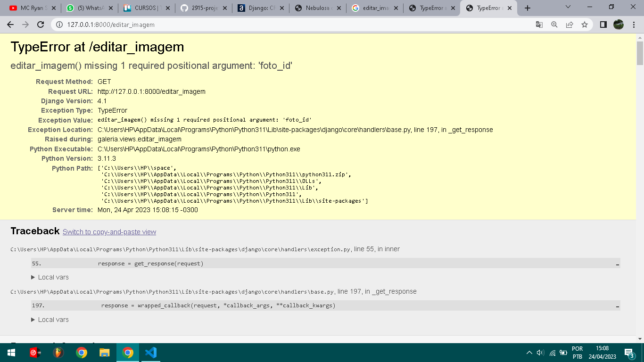Open File Explorer from taskbar
This screenshot has width=644, height=362.
(x=105, y=353)
